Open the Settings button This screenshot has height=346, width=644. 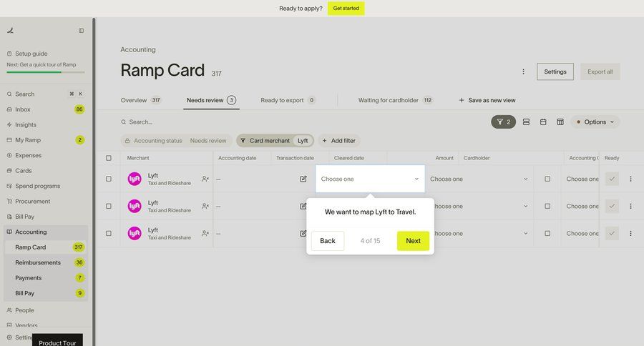555,71
